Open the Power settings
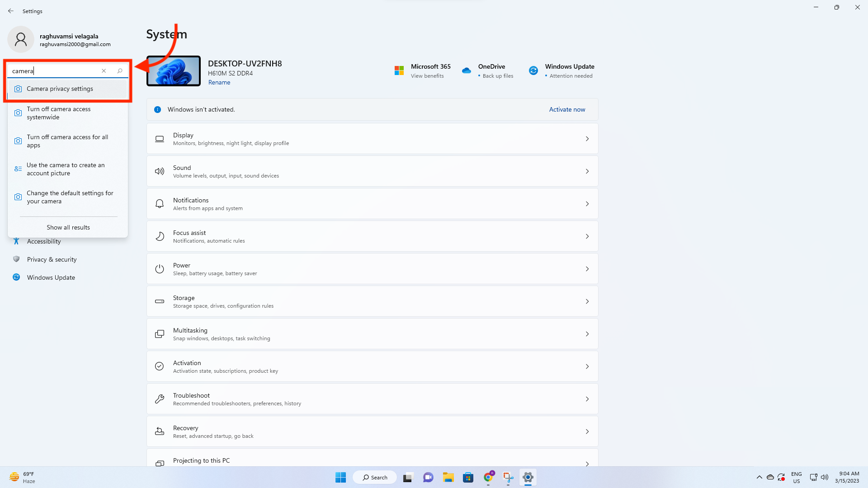 (372, 268)
